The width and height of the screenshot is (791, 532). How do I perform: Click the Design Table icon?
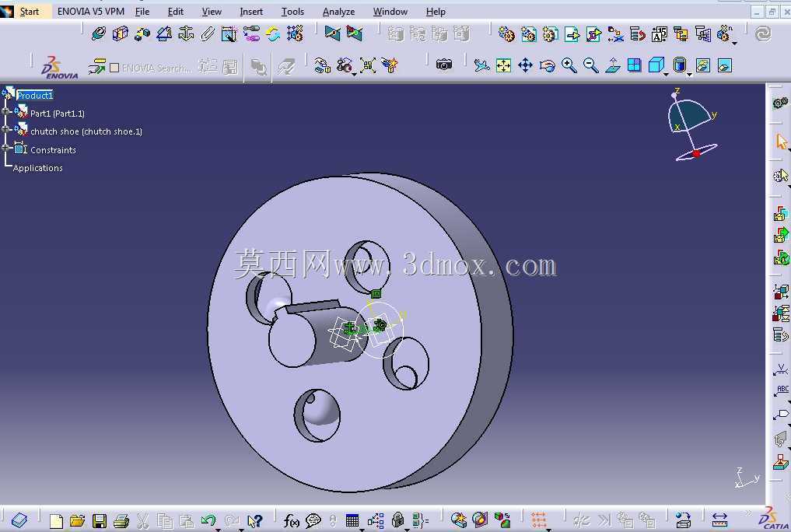coord(352,520)
